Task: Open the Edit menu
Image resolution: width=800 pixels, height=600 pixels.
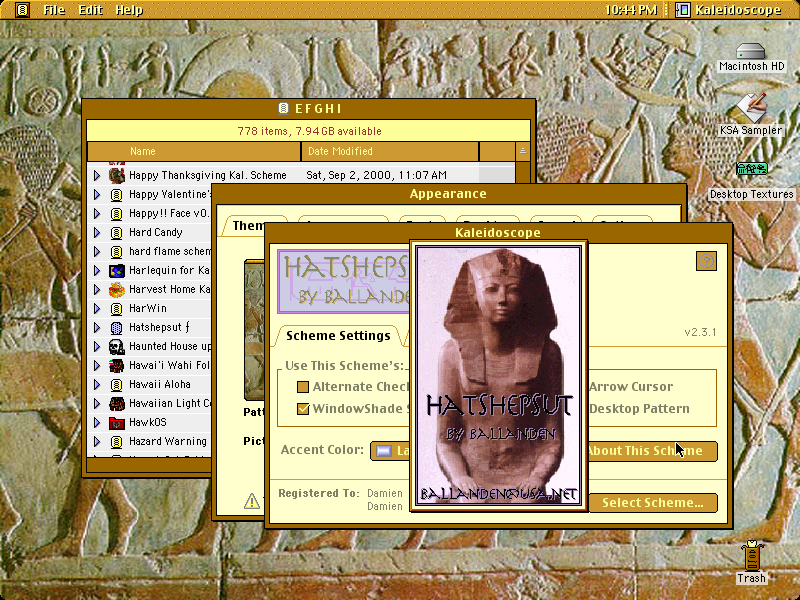Action: point(90,10)
